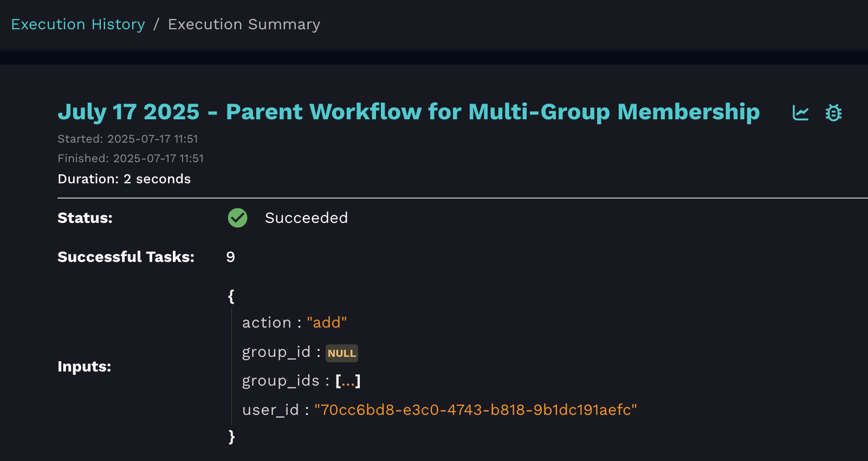The height and width of the screenshot is (461, 868).
Task: Go back to Execution History
Action: pyautogui.click(x=78, y=24)
